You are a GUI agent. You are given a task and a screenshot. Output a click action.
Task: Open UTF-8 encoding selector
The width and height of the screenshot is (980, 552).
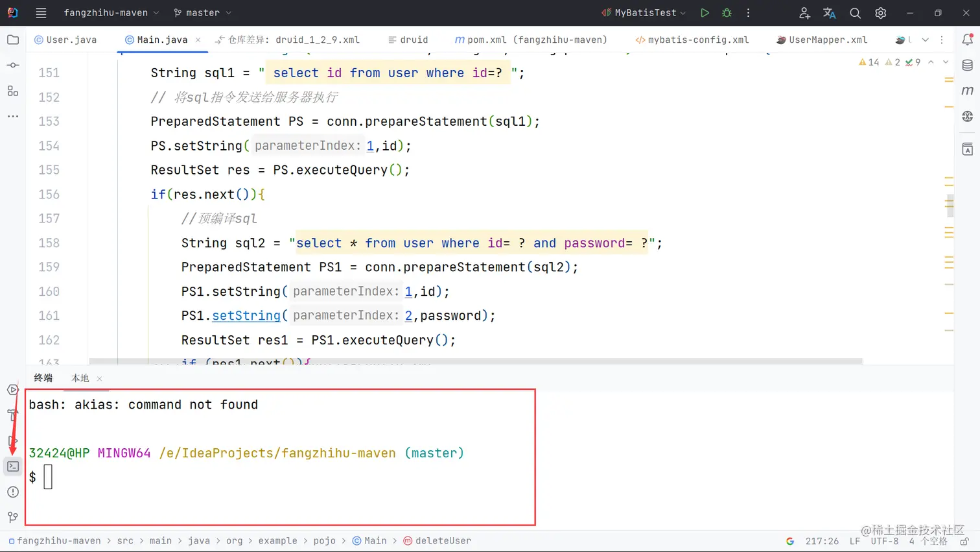click(884, 541)
